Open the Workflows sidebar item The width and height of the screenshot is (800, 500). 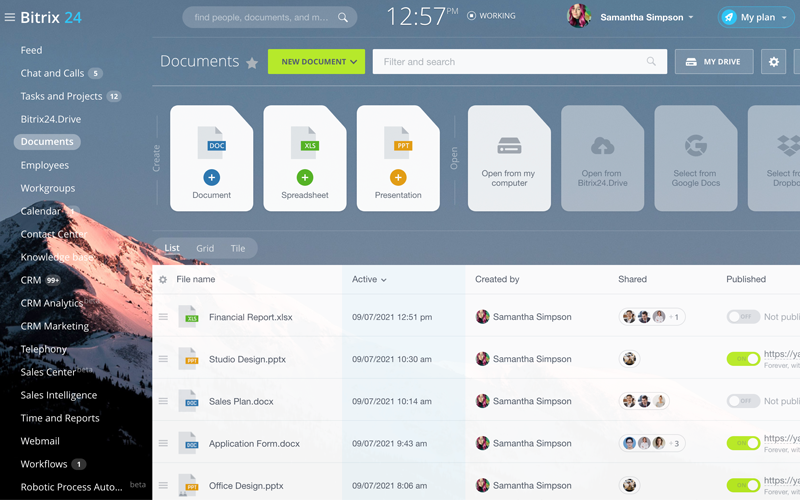click(44, 464)
